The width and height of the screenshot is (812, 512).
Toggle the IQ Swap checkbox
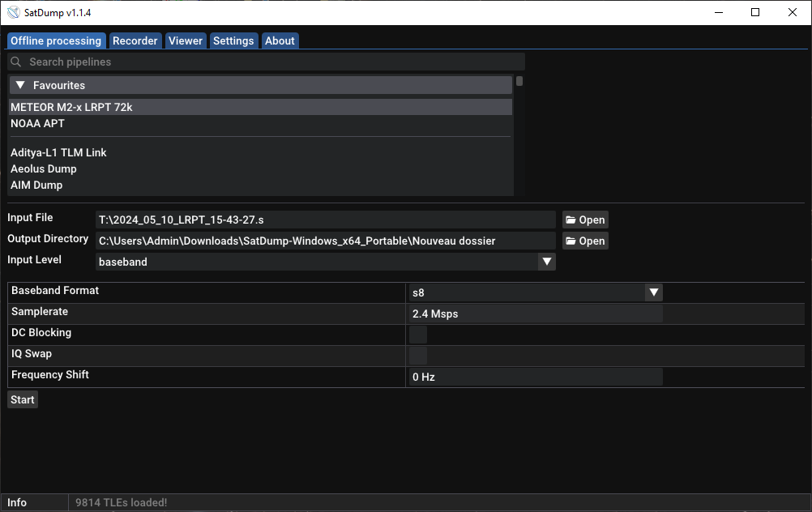pyautogui.click(x=418, y=356)
